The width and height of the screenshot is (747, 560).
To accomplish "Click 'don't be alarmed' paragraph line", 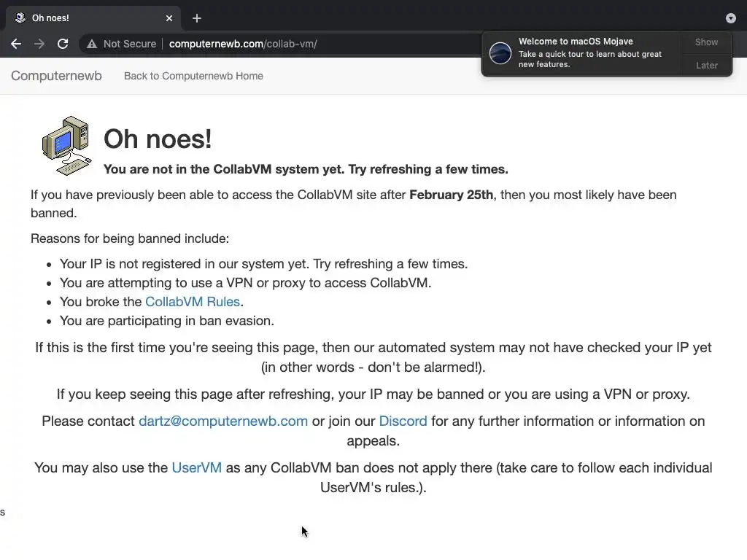I will (373, 367).
